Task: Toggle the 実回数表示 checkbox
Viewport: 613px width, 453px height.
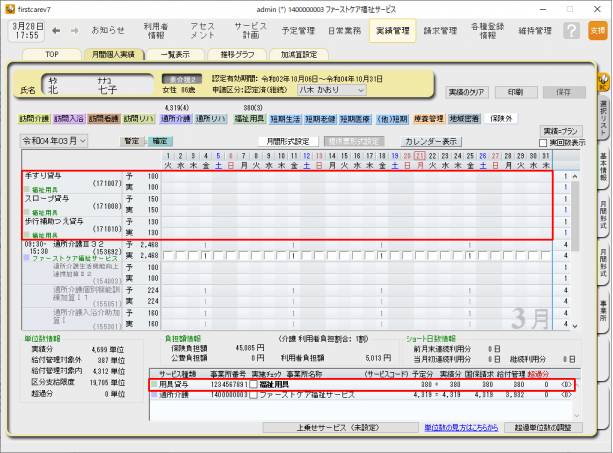Action: pyautogui.click(x=544, y=143)
